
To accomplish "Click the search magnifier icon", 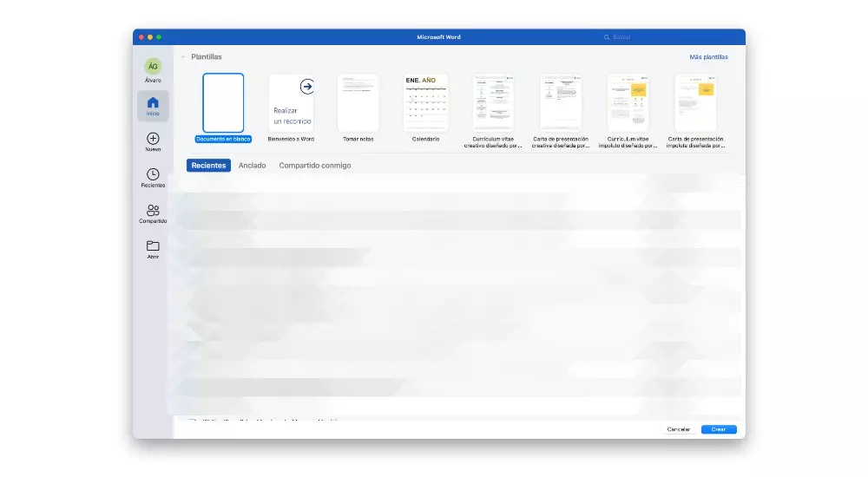I will 607,37.
